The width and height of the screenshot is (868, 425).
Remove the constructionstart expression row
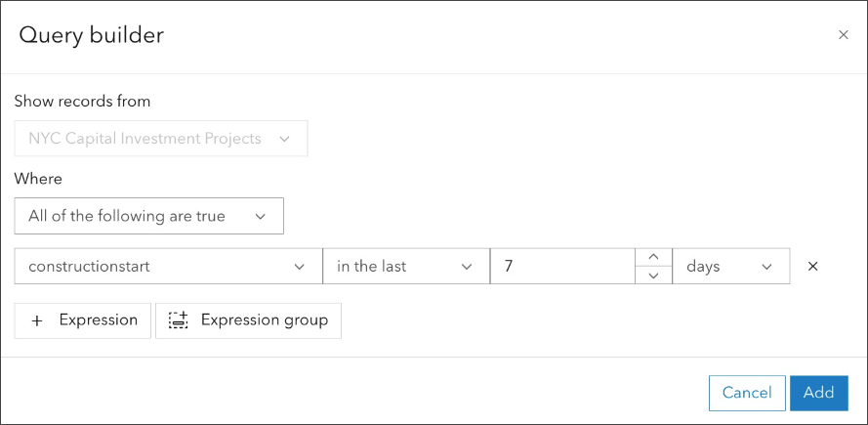[x=812, y=266]
